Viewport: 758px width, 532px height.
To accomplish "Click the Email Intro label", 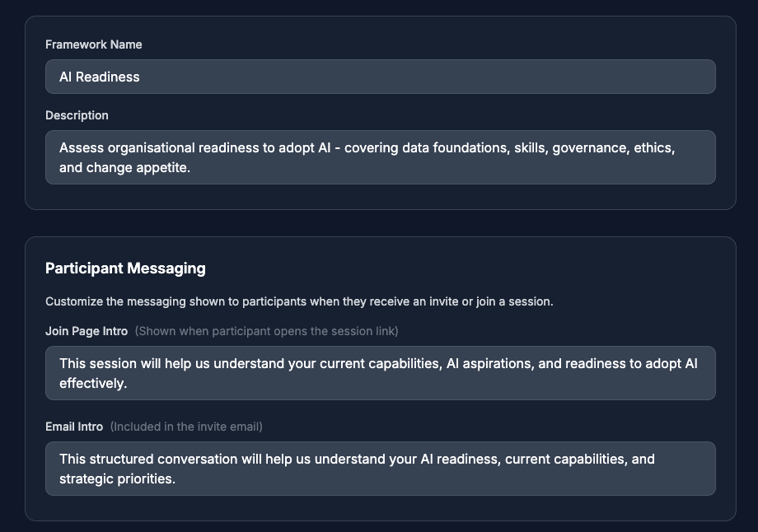I will [74, 427].
